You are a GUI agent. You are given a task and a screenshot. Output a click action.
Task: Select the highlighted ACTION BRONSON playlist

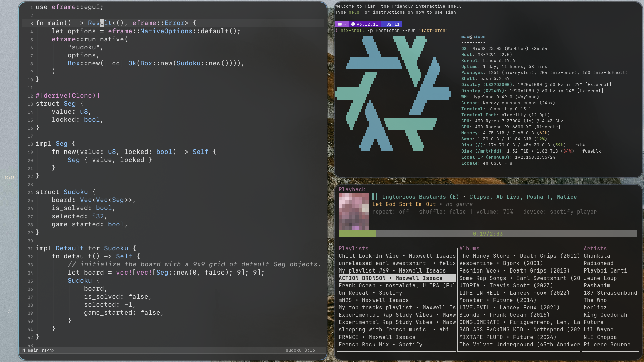pos(397,278)
